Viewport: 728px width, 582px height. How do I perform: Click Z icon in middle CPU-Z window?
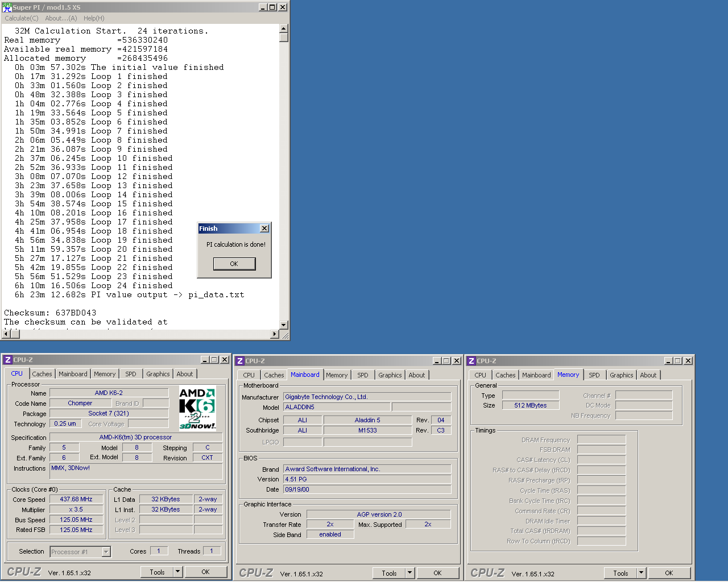point(239,361)
